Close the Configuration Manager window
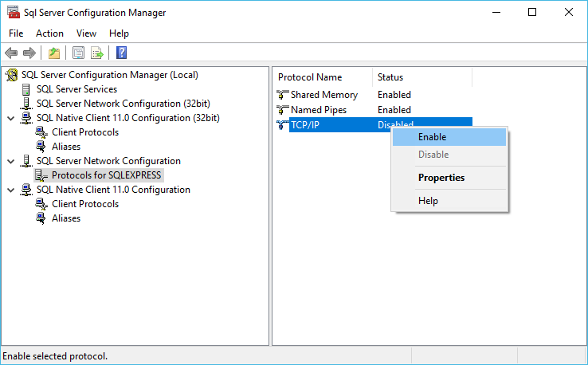This screenshot has width=588, height=365. (569, 12)
